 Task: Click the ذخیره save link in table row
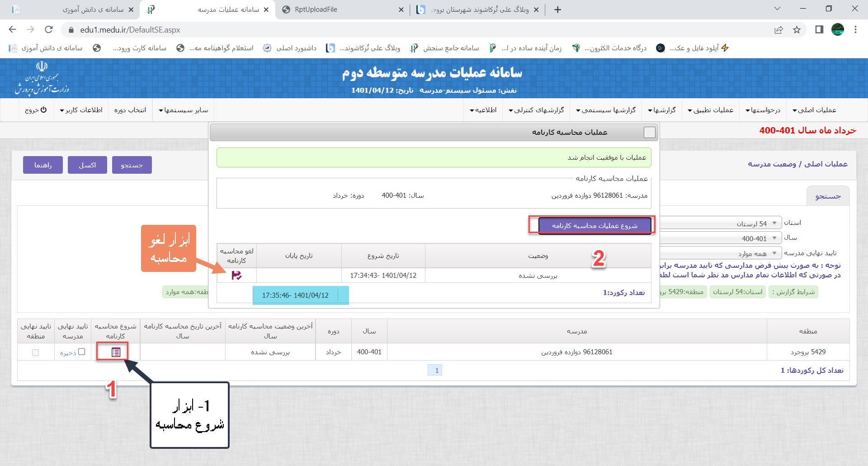tap(68, 353)
